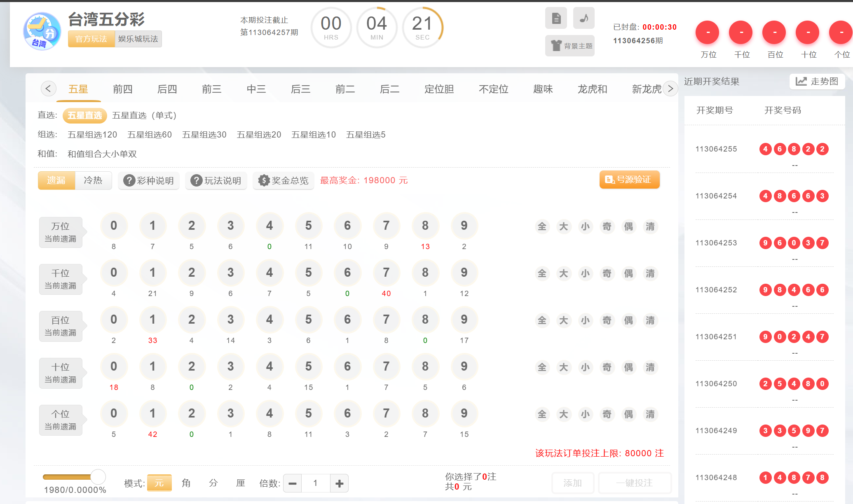
Task: Switch to 冷热 hot-cold display
Action: click(x=93, y=180)
